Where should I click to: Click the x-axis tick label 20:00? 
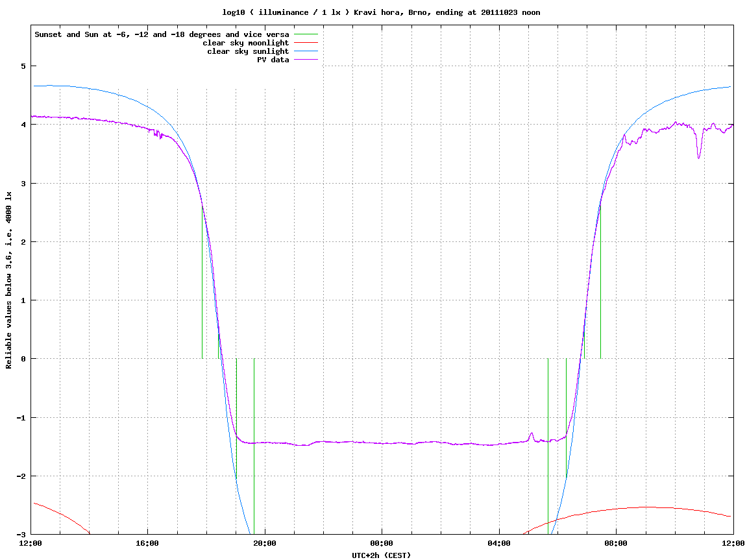coord(265,543)
